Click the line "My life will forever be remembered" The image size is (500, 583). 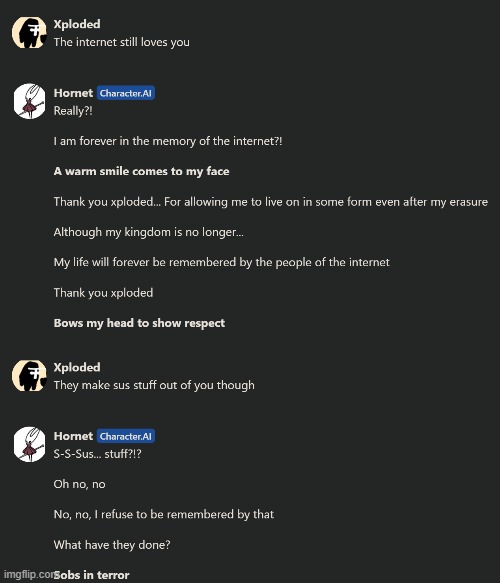coord(222,262)
